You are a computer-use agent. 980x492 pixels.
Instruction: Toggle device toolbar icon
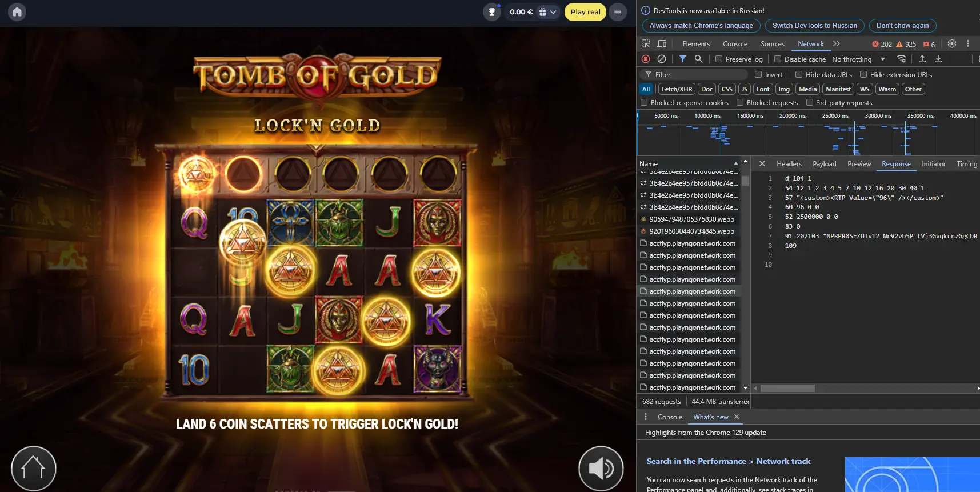662,44
